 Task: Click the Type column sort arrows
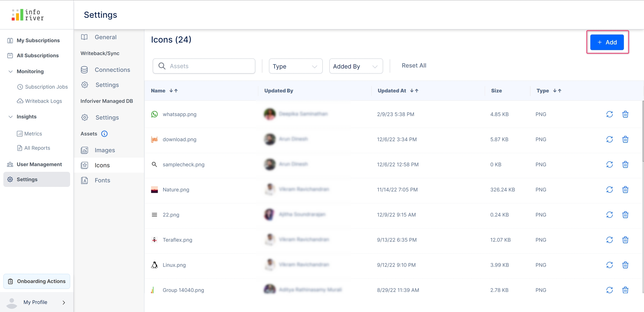tap(557, 91)
